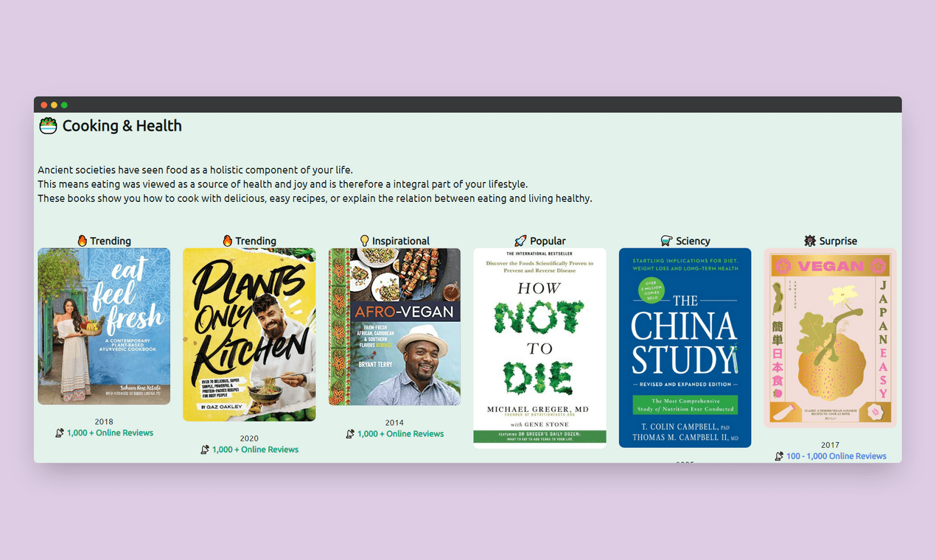
Task: Click the flame icon above Plants Only Kitchen
Action: pos(228,240)
